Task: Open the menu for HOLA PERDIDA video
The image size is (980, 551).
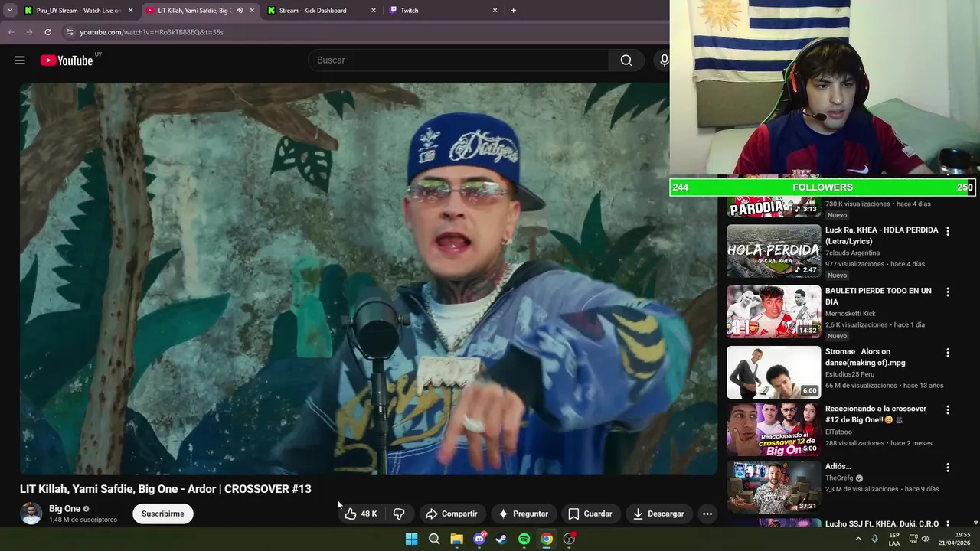Action: tap(948, 231)
